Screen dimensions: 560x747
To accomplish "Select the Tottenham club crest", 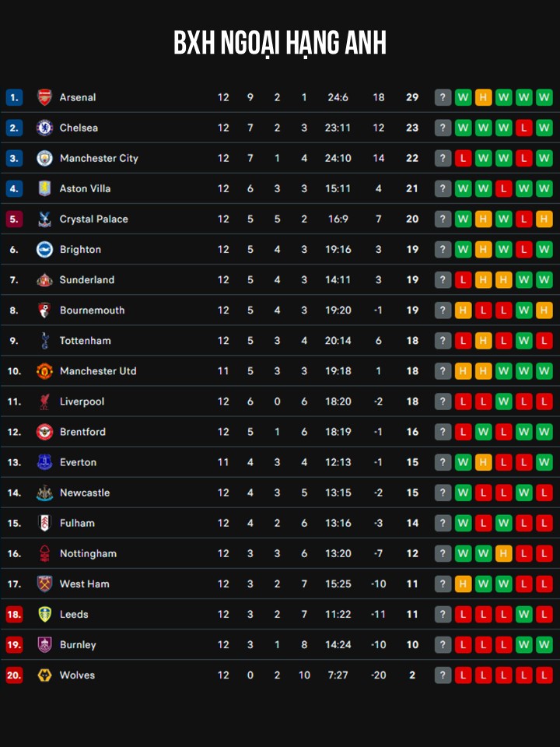I will (44, 341).
